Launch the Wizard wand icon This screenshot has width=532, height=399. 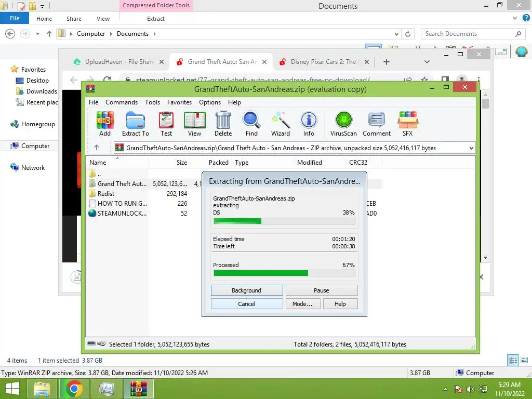pyautogui.click(x=280, y=124)
